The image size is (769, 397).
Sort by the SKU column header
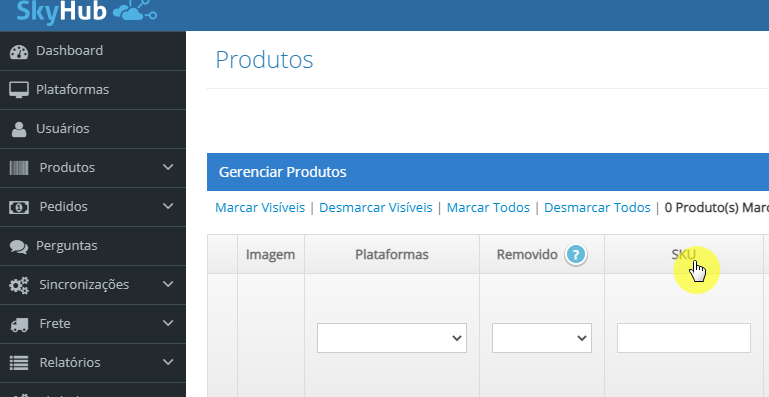point(683,254)
